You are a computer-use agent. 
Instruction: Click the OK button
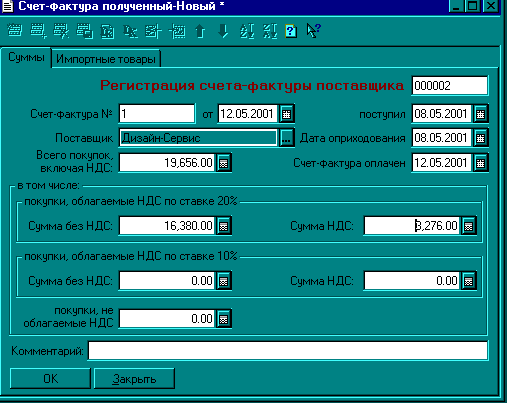coord(50,379)
